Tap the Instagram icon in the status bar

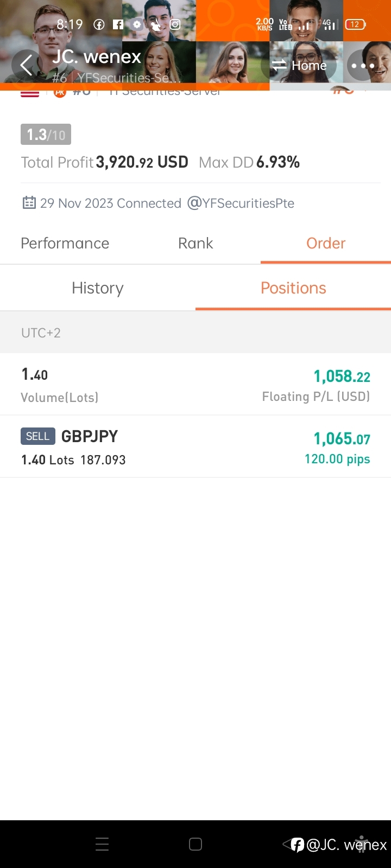[175, 24]
